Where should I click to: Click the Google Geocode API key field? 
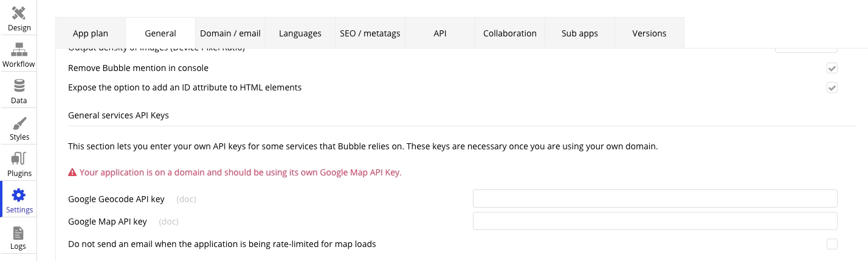point(655,198)
